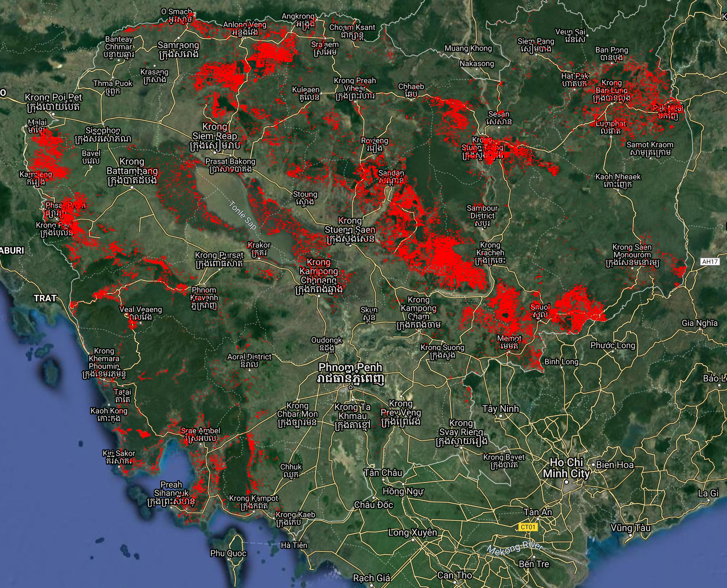Select the Gia Nghĩa town label
This screenshot has height=588, width=727.
click(x=699, y=323)
